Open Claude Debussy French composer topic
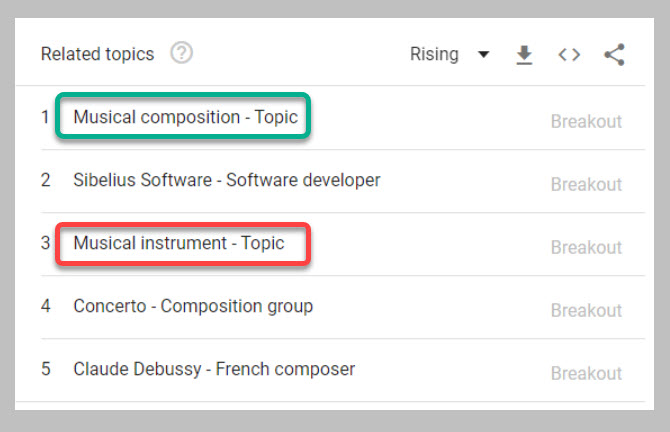Image resolution: width=670 pixels, height=432 pixels. point(214,369)
